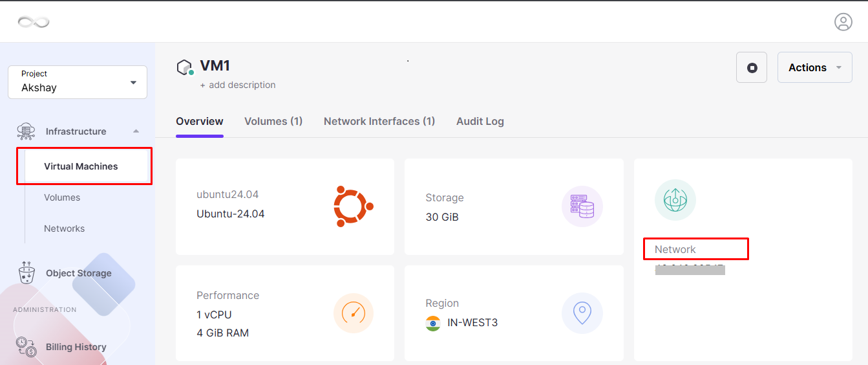Open the Object Storage section

pos(79,273)
